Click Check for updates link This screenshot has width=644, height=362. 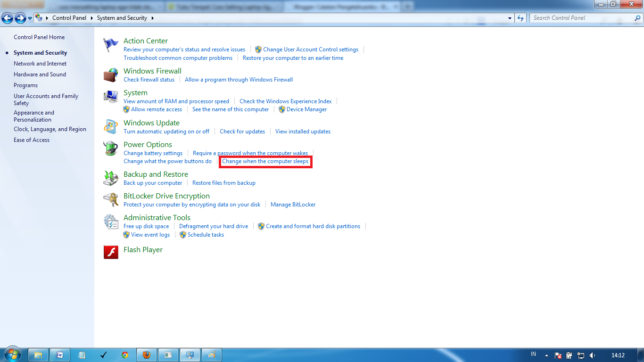(x=242, y=132)
